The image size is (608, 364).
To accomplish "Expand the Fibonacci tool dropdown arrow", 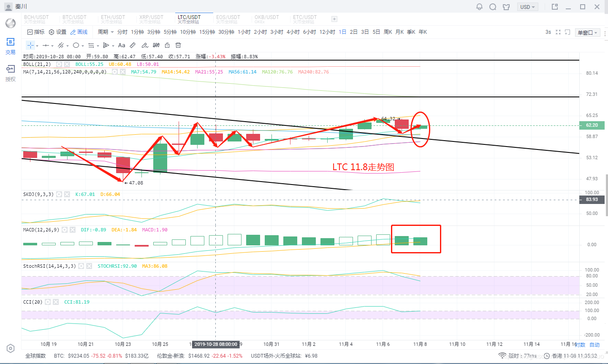I will pyautogui.click(x=98, y=46).
